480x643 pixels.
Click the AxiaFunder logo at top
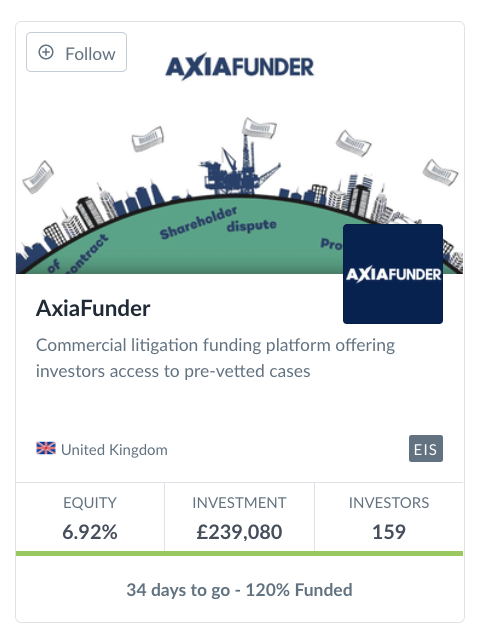[240, 68]
